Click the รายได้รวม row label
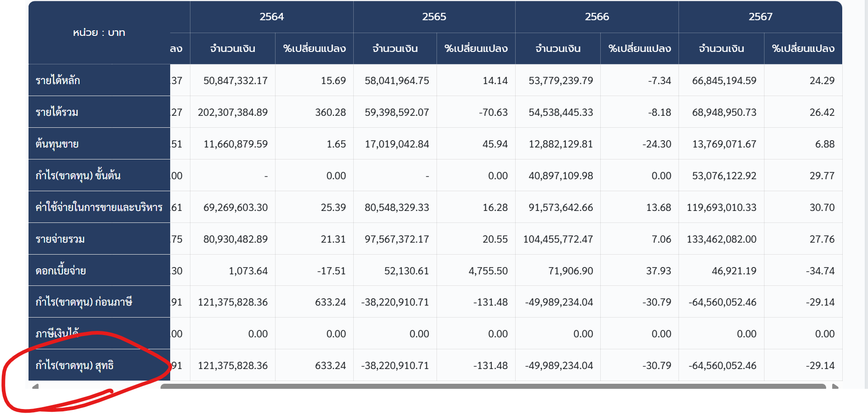Screen dimensions: 868x415 point(57,112)
